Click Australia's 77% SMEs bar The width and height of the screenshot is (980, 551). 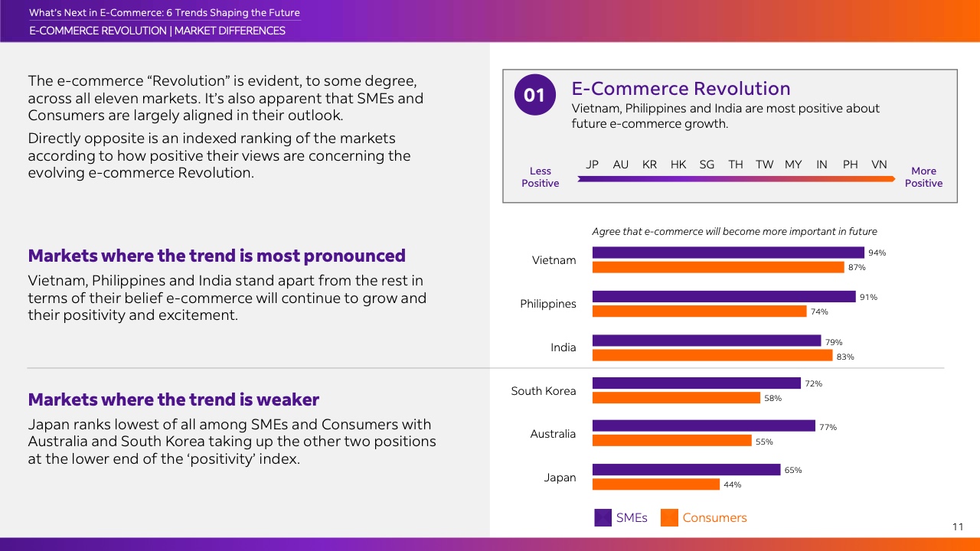tap(703, 426)
